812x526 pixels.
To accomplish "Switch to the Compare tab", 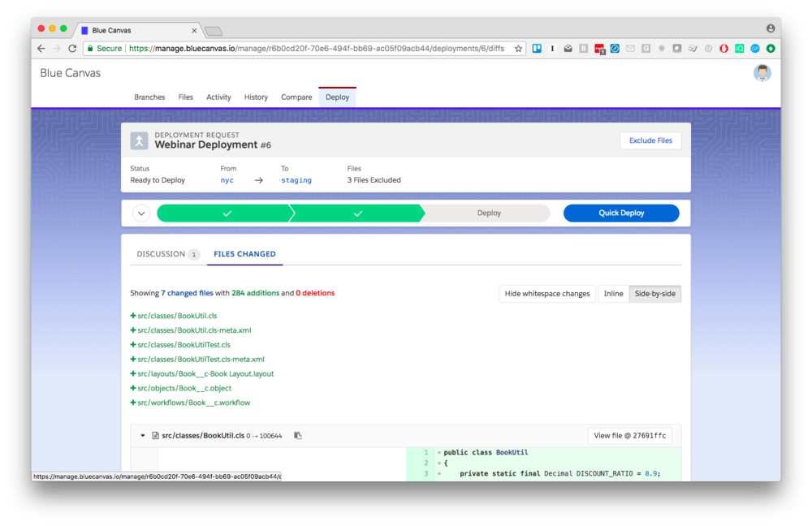I will pyautogui.click(x=296, y=97).
